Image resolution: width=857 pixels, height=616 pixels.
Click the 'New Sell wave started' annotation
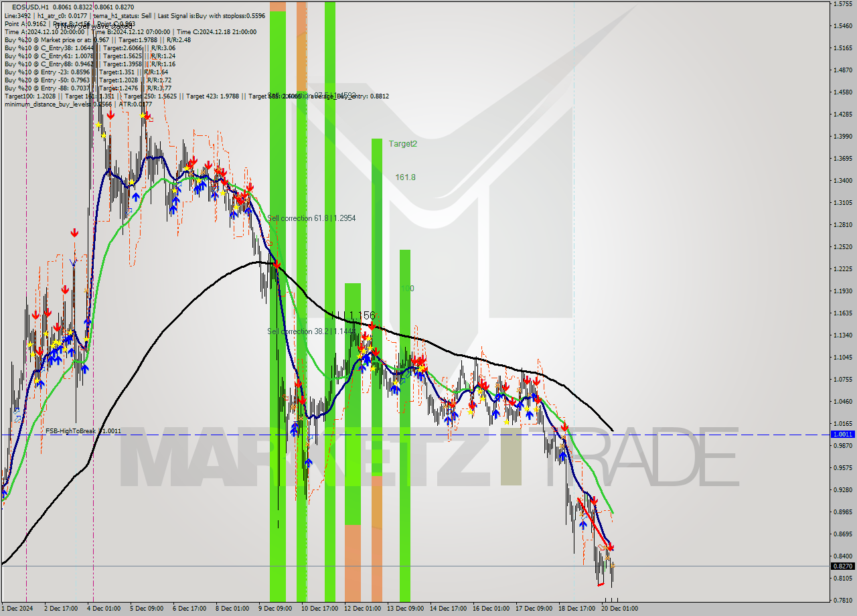(94, 26)
